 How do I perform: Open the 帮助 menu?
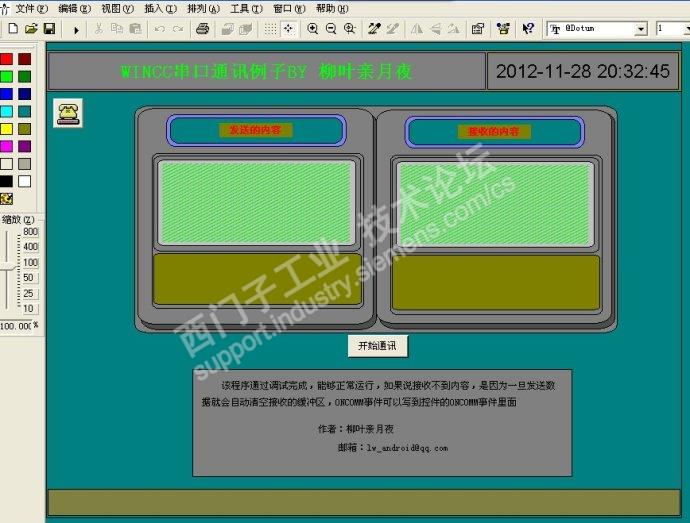332,8
